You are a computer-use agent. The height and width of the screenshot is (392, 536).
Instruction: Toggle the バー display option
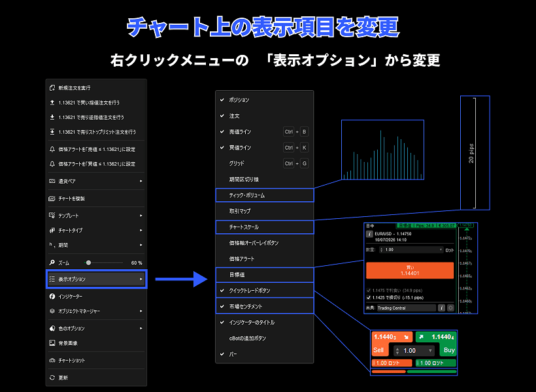pyautogui.click(x=265, y=354)
